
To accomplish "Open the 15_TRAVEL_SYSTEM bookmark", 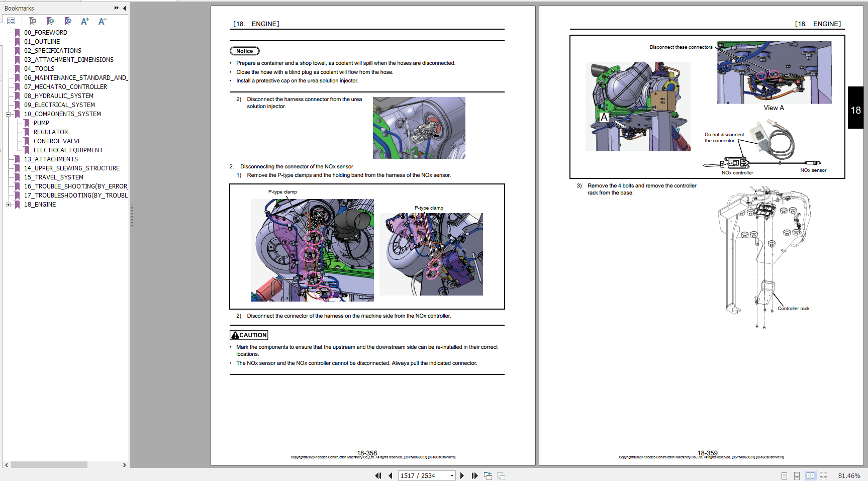I will [x=54, y=177].
